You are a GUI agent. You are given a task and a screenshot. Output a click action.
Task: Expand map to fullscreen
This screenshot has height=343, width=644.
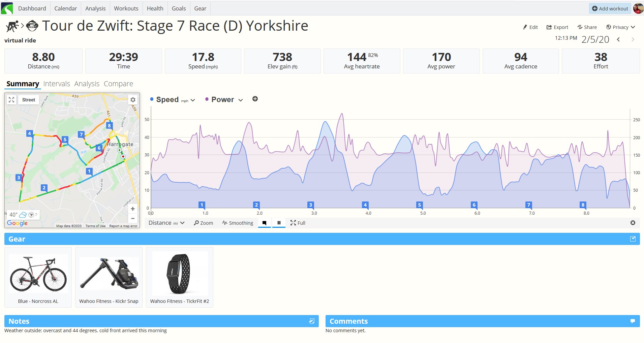pos(11,100)
